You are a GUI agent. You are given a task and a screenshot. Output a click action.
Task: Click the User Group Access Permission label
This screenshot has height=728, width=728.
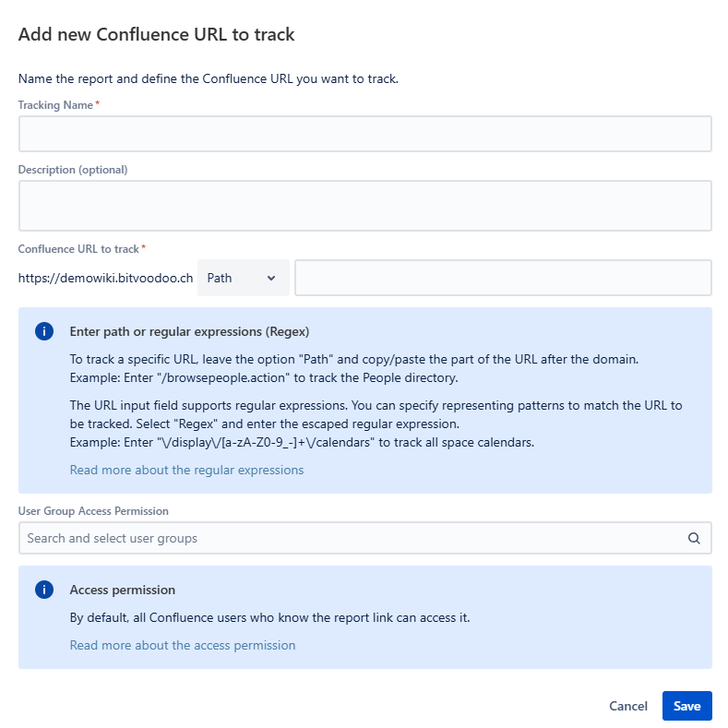[x=93, y=510]
